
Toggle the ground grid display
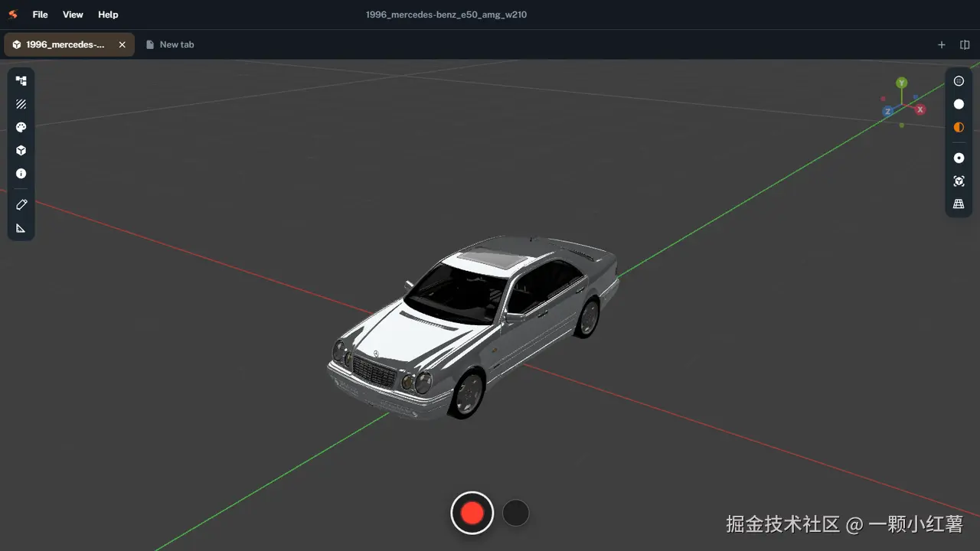point(959,204)
